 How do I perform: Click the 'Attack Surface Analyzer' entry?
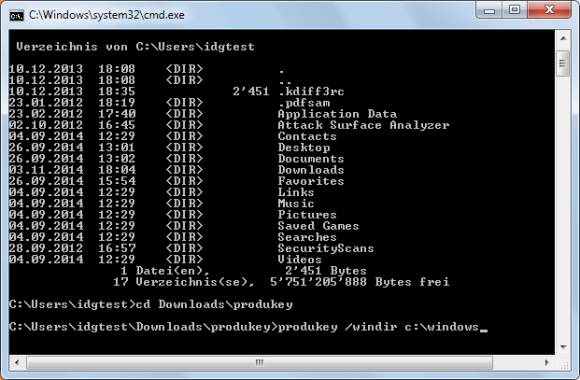(x=364, y=125)
